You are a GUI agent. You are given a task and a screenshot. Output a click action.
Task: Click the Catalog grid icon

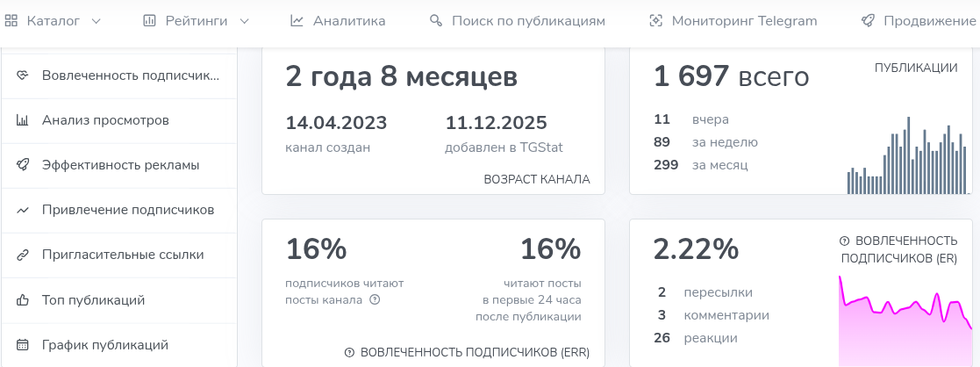[x=11, y=21]
